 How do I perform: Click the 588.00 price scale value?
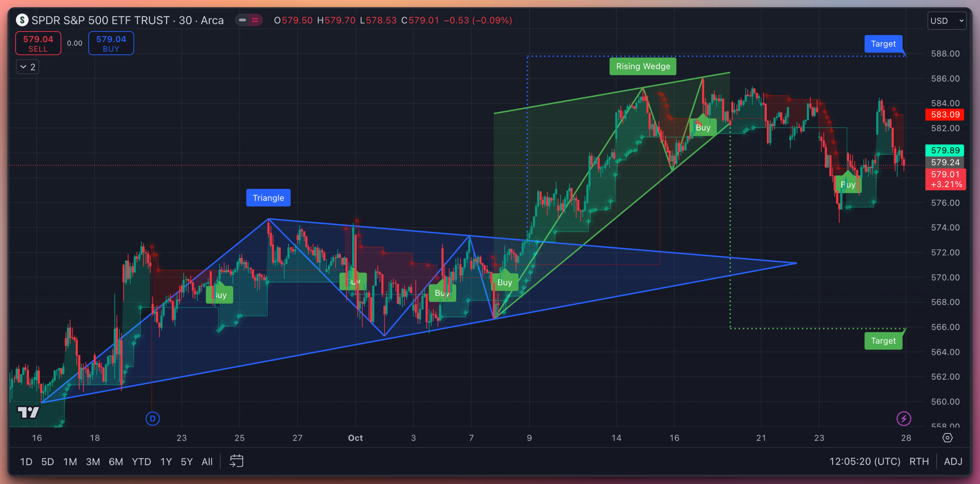945,54
